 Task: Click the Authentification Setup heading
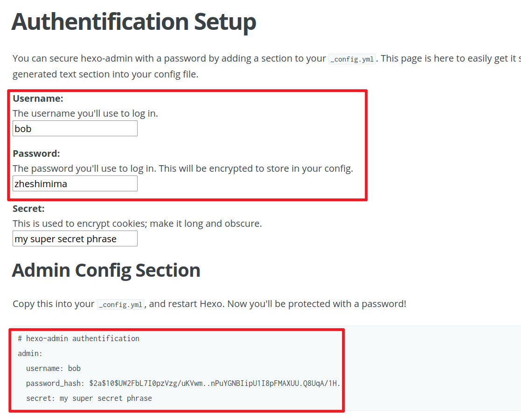click(x=134, y=21)
